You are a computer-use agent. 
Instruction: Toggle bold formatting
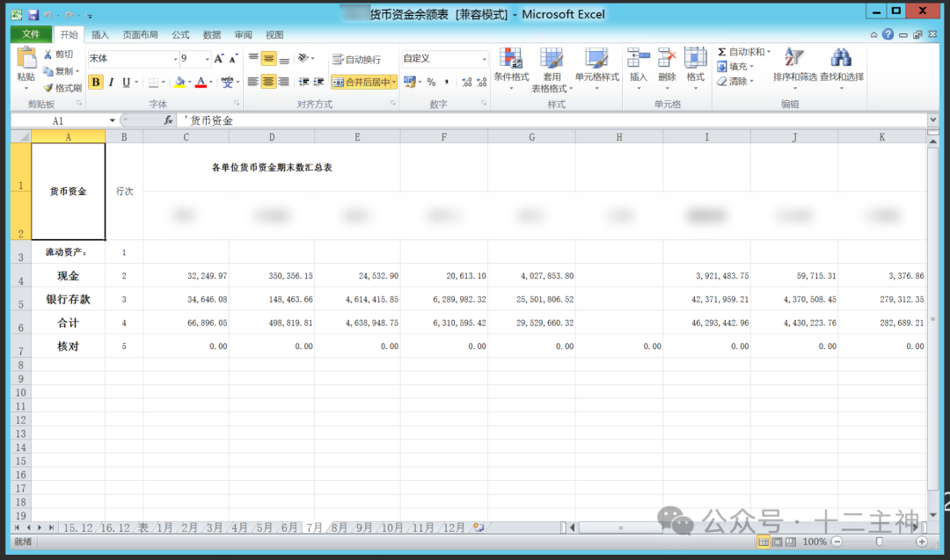click(x=95, y=82)
